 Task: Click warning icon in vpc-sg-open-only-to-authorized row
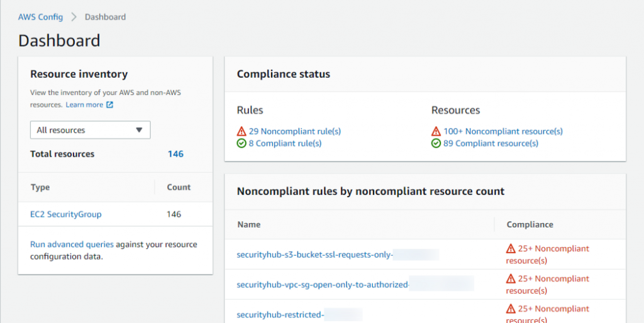[x=511, y=279]
